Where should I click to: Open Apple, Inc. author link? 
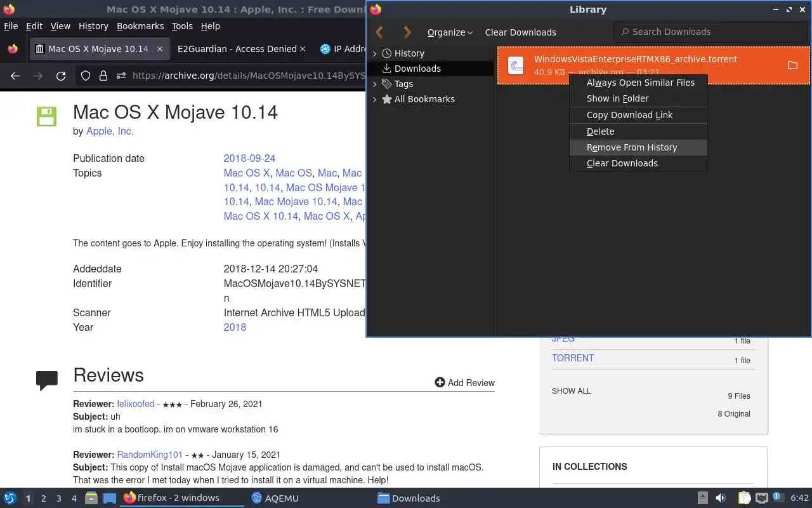coord(110,131)
